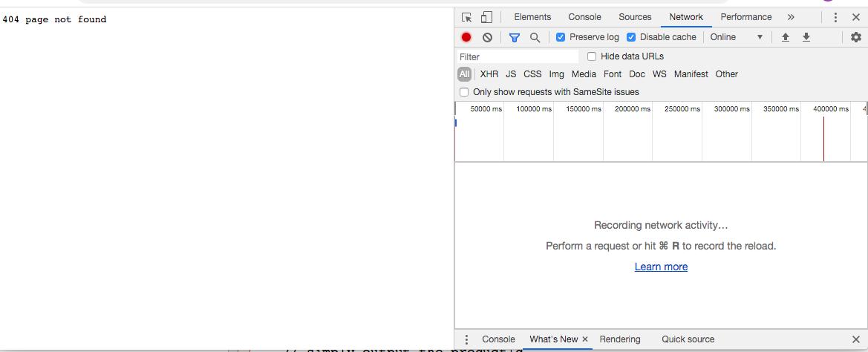Screen dimensions: 868x352
Task: Click the Learn more link
Action: click(661, 267)
